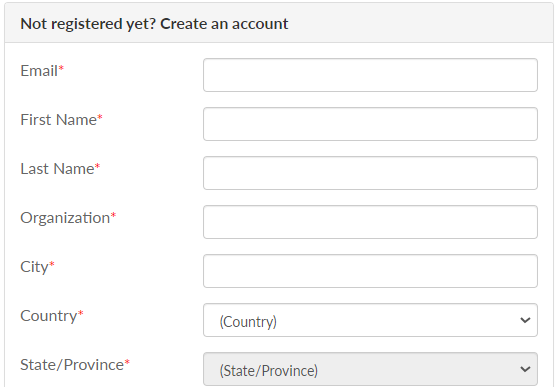Activate the Organization text field
Viewport: 557px width, 387px height.
pos(370,222)
